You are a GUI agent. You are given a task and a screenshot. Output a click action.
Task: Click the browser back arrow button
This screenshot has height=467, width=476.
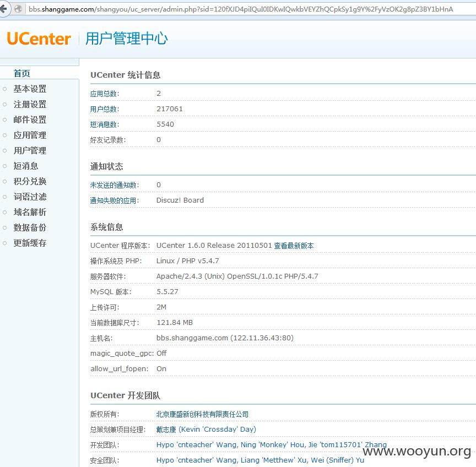pyautogui.click(x=3, y=9)
